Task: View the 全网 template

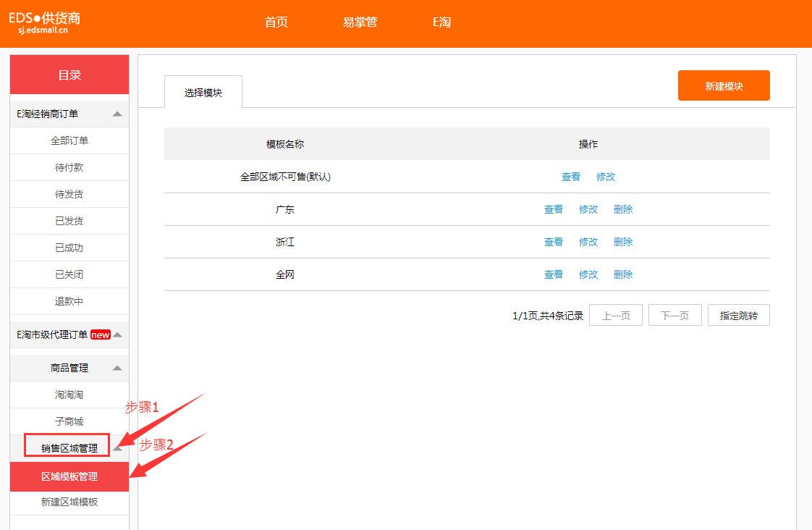Action: [x=553, y=274]
